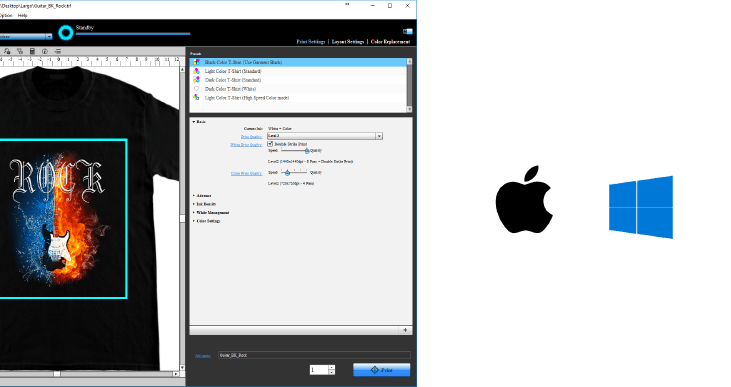The height and width of the screenshot is (387, 731).
Task: Click the Dark Color T-Shirt (Standard) preset icon
Action: 196,80
